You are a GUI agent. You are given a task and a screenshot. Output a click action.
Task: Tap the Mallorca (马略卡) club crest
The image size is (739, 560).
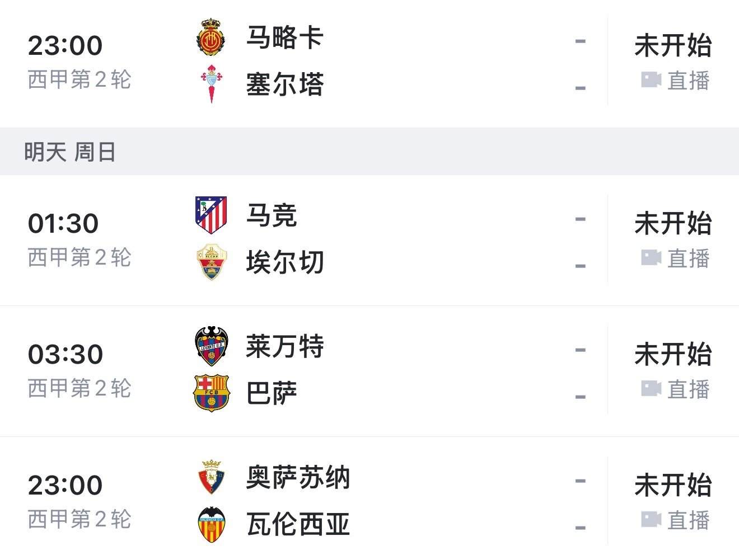tap(211, 38)
